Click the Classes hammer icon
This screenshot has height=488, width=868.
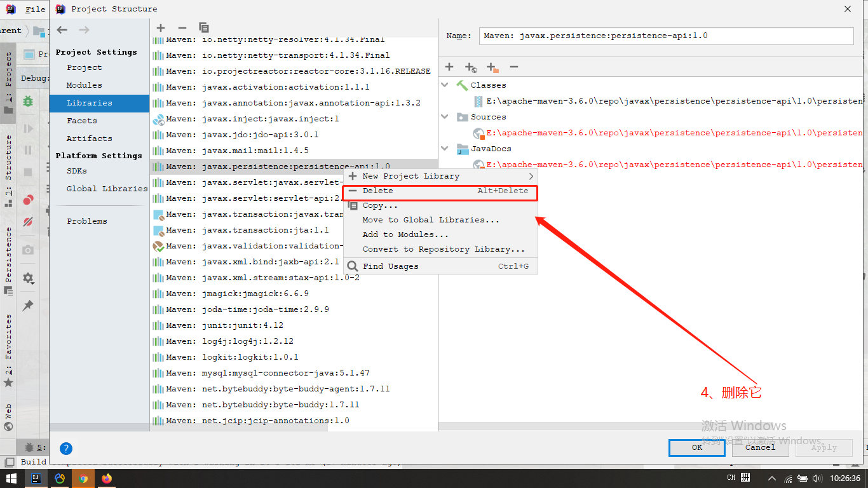462,85
